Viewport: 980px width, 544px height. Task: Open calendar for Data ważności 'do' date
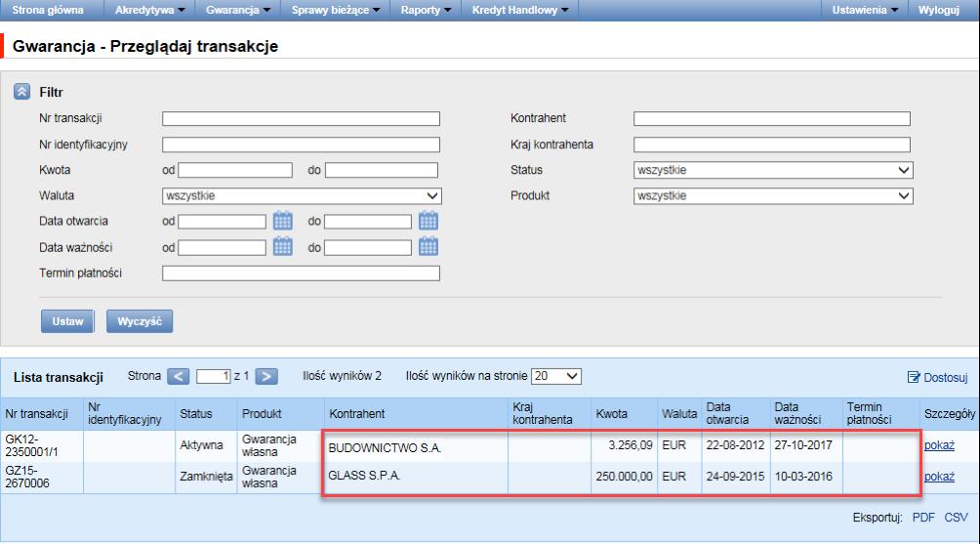click(429, 247)
